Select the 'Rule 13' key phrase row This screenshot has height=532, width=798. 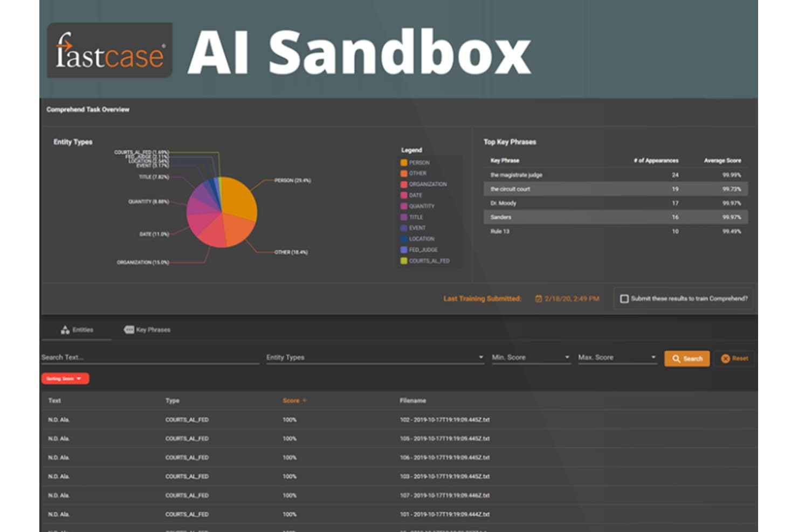tap(615, 231)
